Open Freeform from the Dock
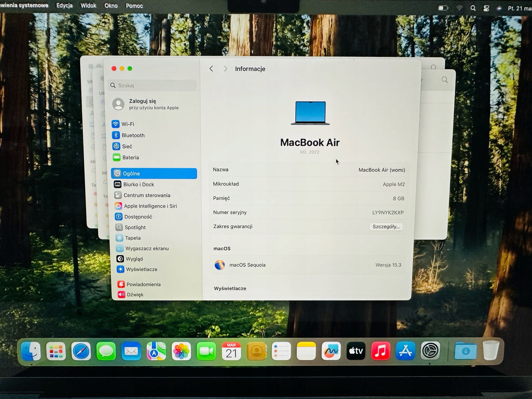The height and width of the screenshot is (399, 532). 331,351
